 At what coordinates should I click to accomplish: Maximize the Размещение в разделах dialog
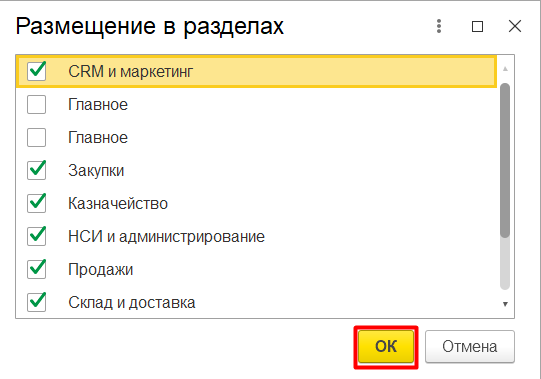[x=477, y=27]
